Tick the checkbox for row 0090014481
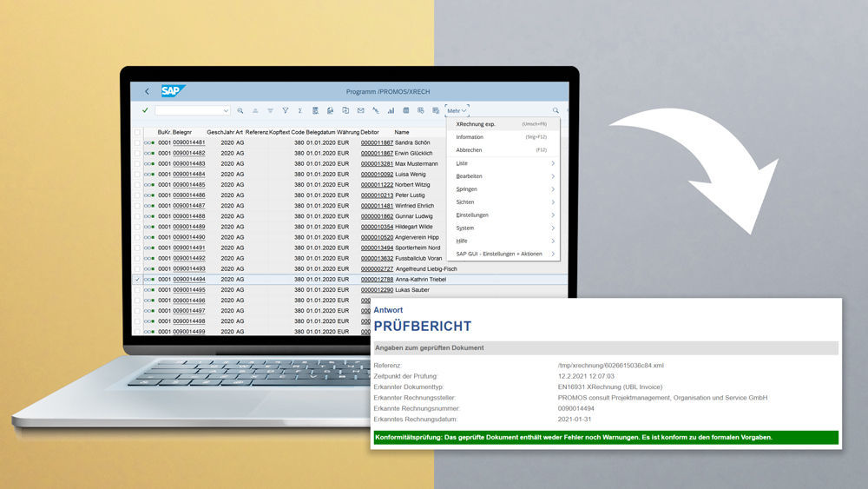The height and width of the screenshot is (489, 868). click(x=137, y=142)
